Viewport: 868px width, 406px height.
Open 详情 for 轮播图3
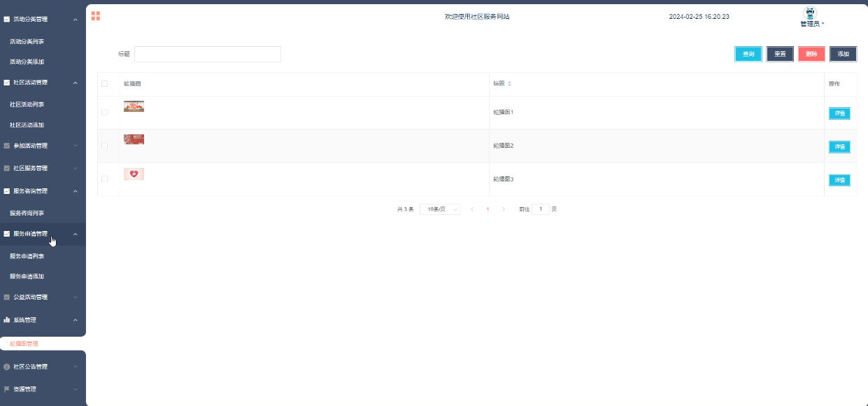(x=839, y=181)
